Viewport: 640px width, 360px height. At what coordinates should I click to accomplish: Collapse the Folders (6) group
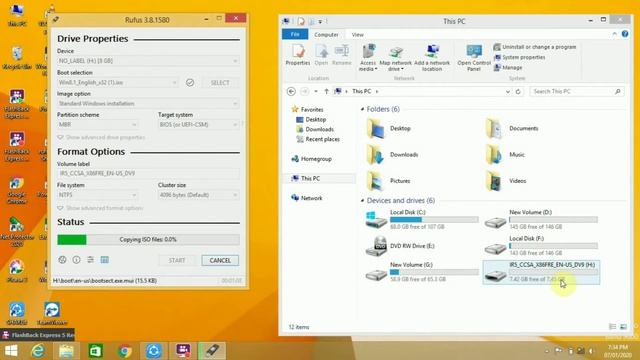coord(362,109)
